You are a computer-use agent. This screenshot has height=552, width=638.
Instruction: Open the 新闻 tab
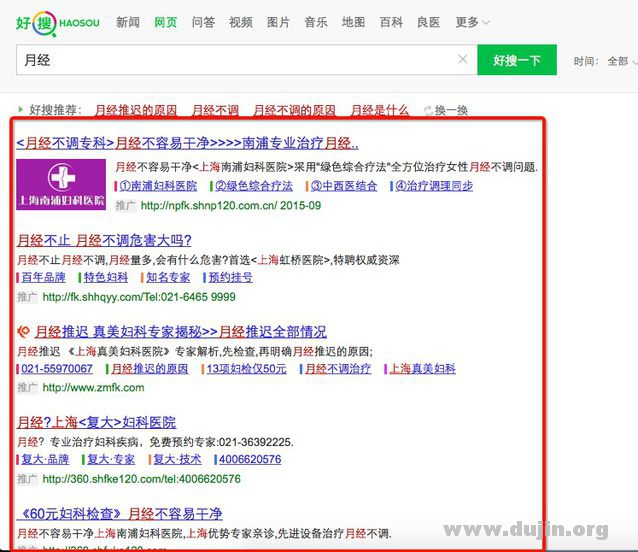click(x=128, y=22)
